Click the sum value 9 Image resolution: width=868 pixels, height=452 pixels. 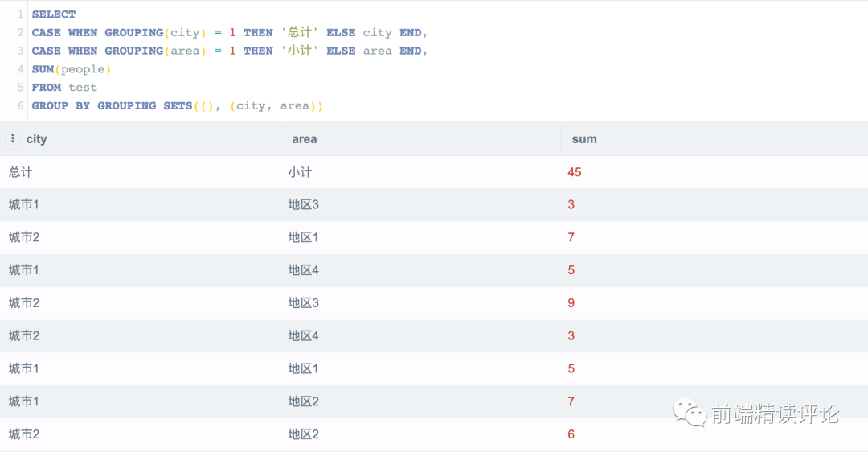(x=571, y=302)
